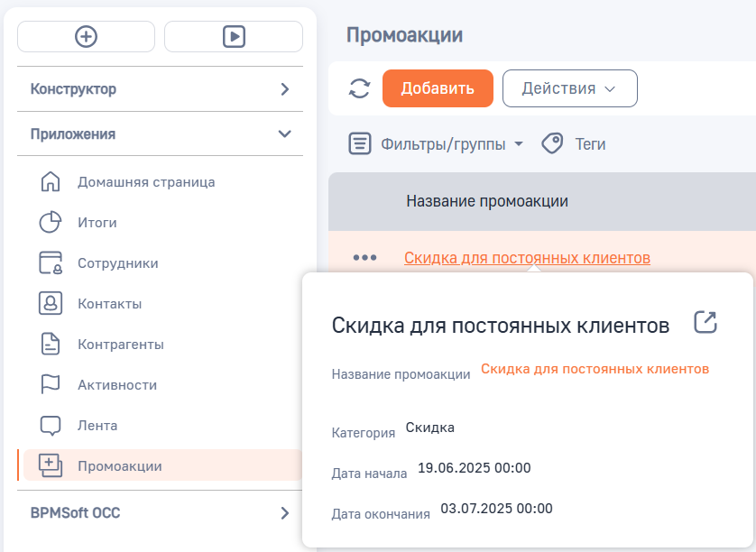The width and height of the screenshot is (756, 552).
Task: Click the plus icon button at top of sidebar
Action: (87, 36)
